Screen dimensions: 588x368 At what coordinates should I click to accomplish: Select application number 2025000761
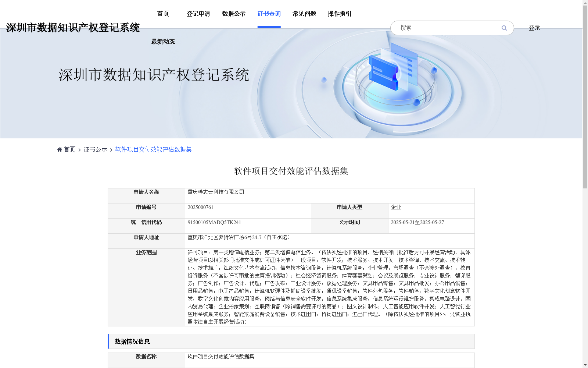(x=200, y=207)
